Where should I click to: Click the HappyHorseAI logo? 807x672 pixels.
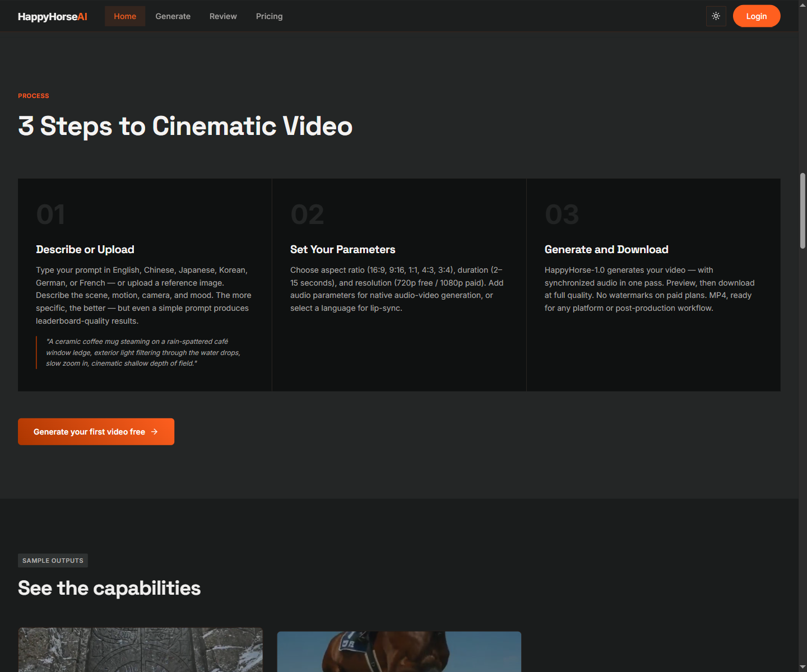click(x=53, y=16)
